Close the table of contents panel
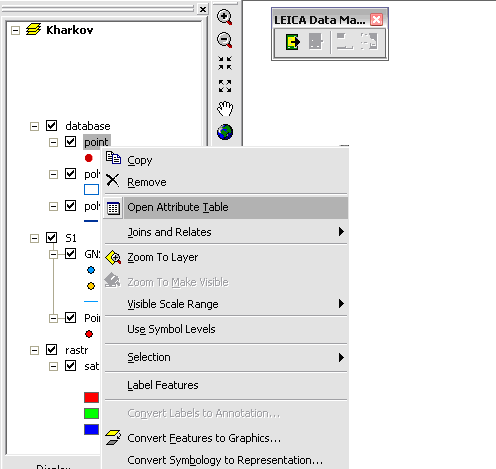496x469 pixels. tap(202, 9)
